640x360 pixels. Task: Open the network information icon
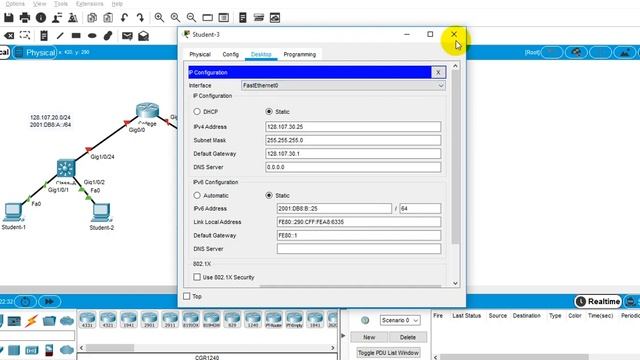click(x=41, y=18)
